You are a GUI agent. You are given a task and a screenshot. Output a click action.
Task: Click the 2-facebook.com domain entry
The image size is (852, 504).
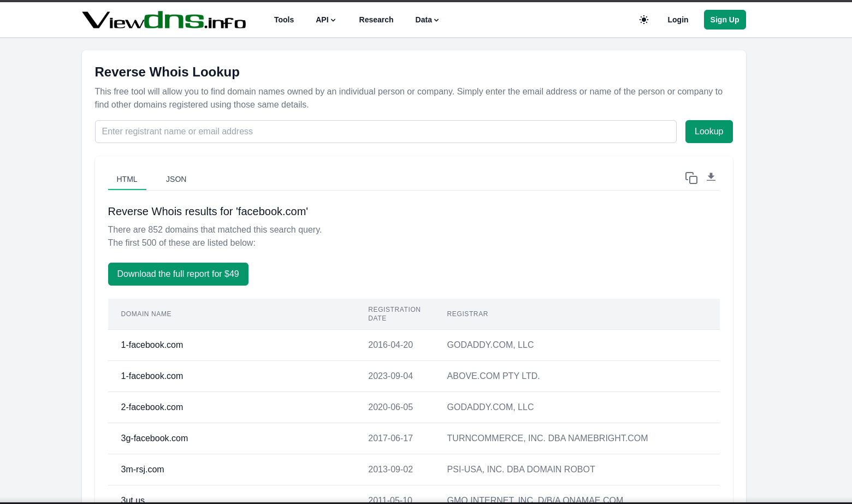pos(152,407)
